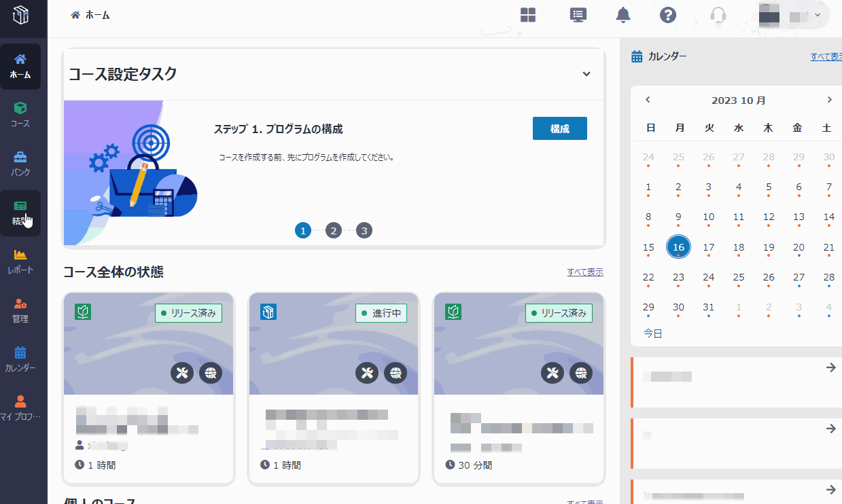Open the apps grid icon in the top bar
This screenshot has height=504, width=842.
pyautogui.click(x=527, y=14)
